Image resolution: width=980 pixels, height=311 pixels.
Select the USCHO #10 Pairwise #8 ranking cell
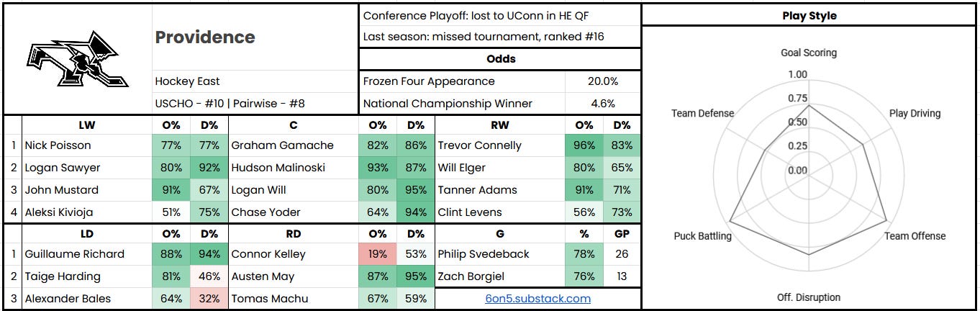click(255, 104)
